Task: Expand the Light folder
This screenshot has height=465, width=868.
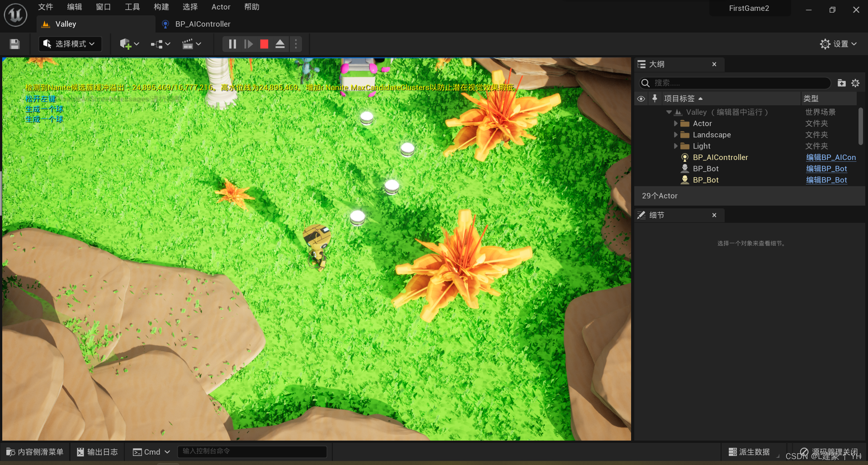Action: (x=676, y=146)
